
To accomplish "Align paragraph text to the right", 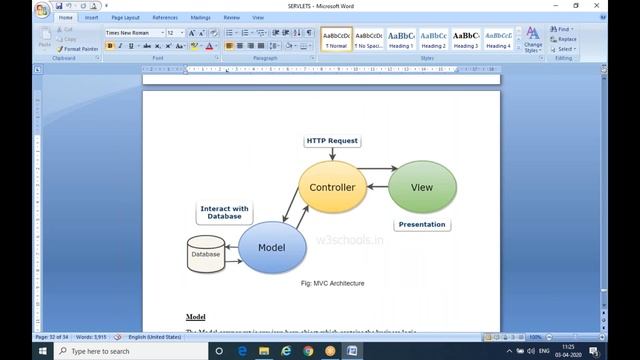I will tap(251, 46).
